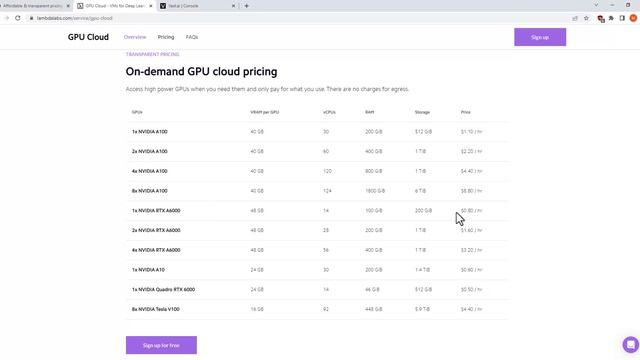The width and height of the screenshot is (640, 360).
Task: Switch to Affordable & transparent pricing tab
Action: pos(33,6)
